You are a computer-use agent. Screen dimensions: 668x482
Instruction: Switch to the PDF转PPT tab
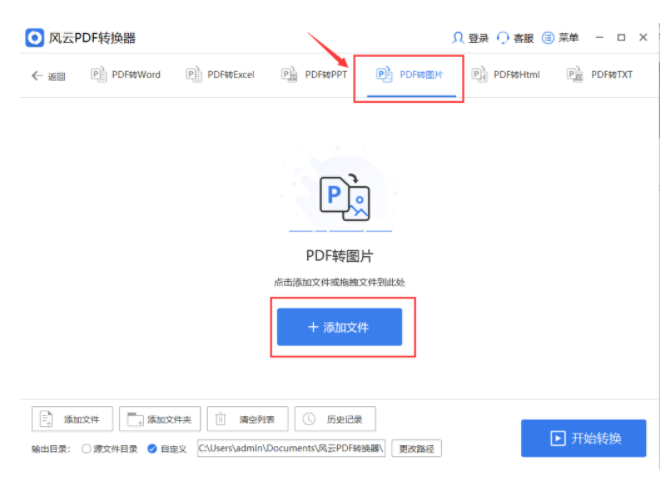click(315, 74)
